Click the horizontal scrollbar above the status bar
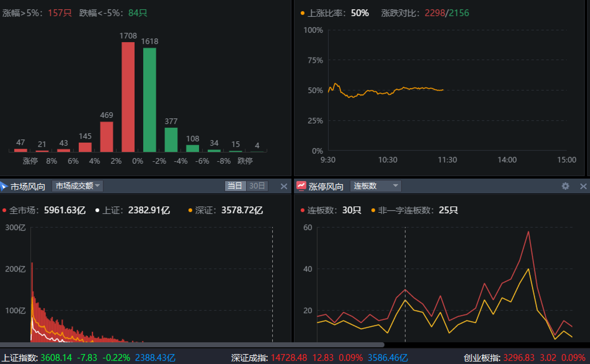The width and height of the screenshot is (590, 364). (x=192, y=345)
